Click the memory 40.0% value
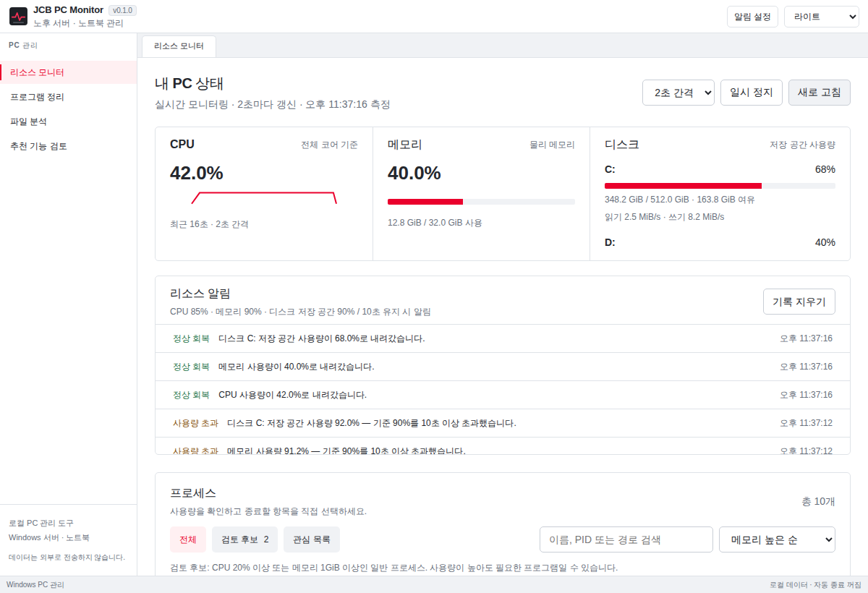Screen dimensions: 868x593 point(414,174)
